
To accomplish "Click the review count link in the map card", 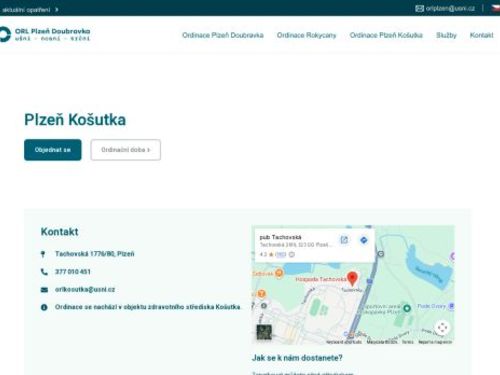I will pyautogui.click(x=281, y=255).
